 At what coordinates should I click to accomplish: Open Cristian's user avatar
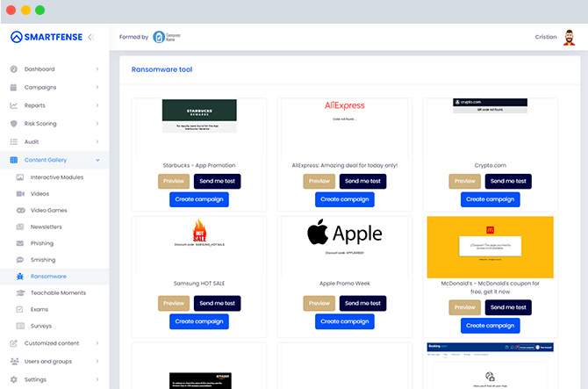(x=569, y=37)
